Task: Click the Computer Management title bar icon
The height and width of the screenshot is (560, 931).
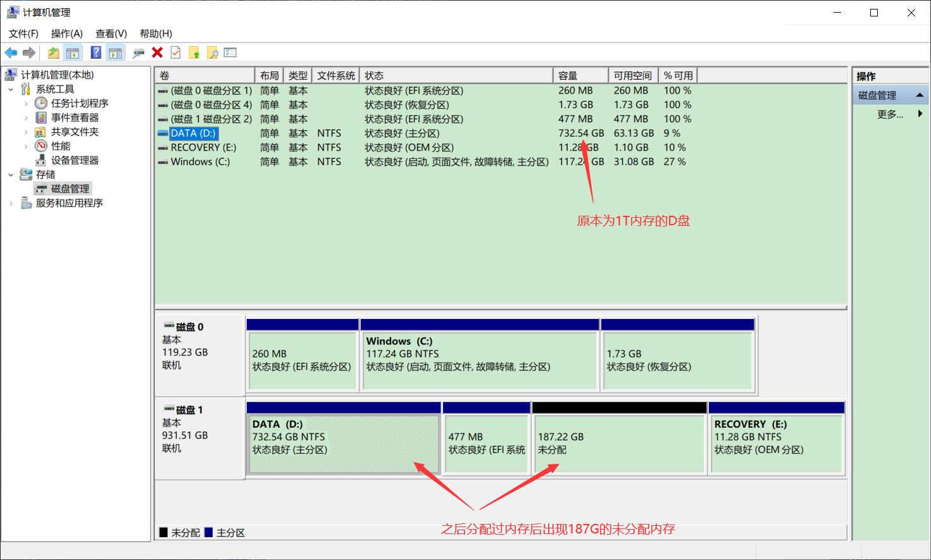Action: [12, 12]
